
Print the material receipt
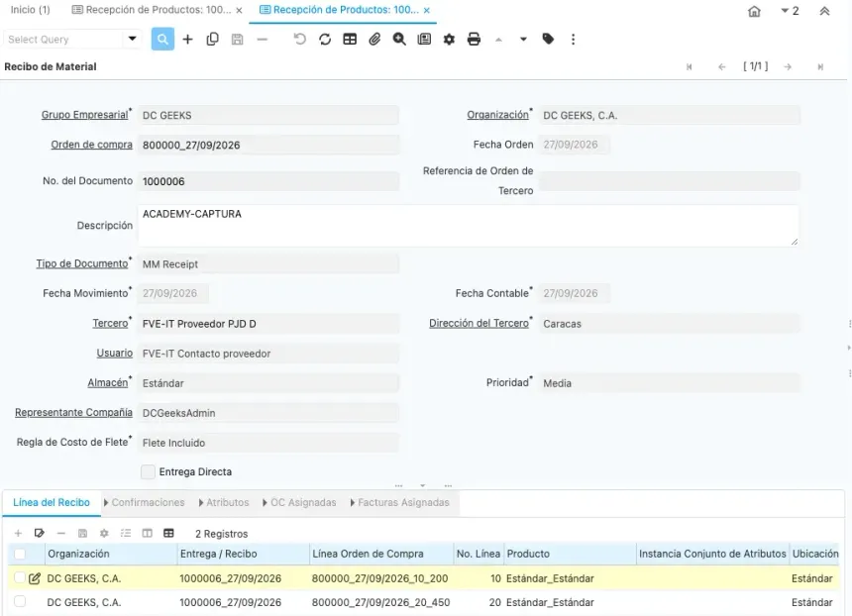point(474,39)
